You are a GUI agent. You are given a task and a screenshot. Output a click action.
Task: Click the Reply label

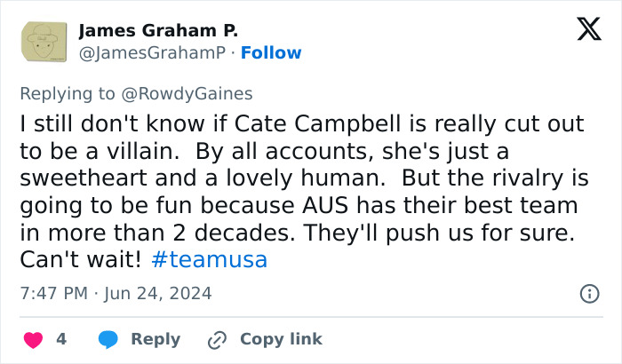point(155,339)
